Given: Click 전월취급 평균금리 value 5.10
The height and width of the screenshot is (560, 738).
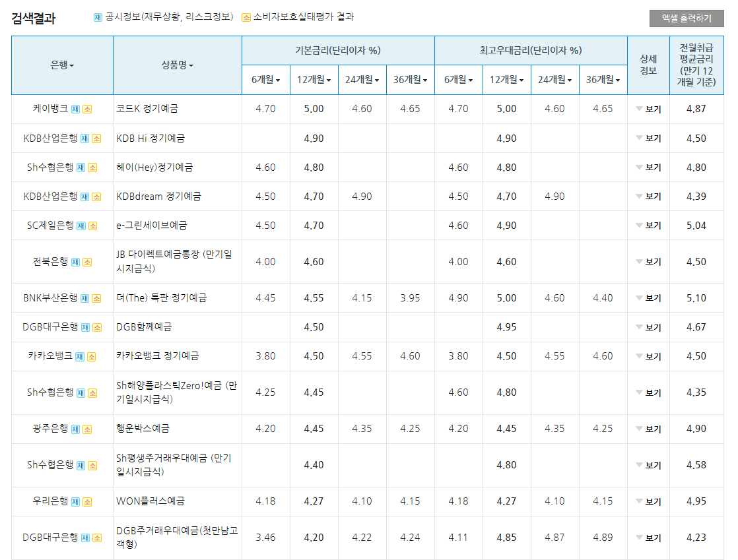Looking at the screenshot, I should tap(696, 298).
